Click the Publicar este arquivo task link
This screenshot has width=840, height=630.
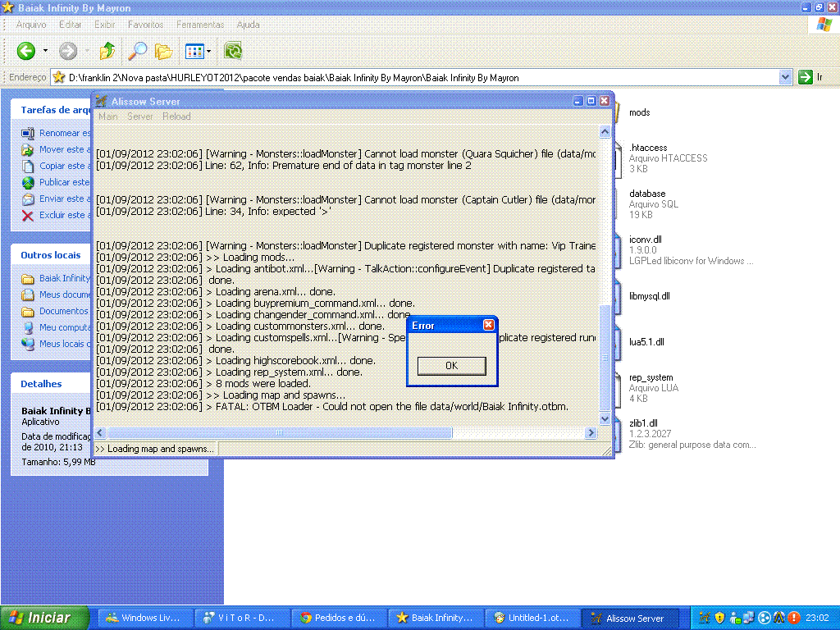pos(56,182)
